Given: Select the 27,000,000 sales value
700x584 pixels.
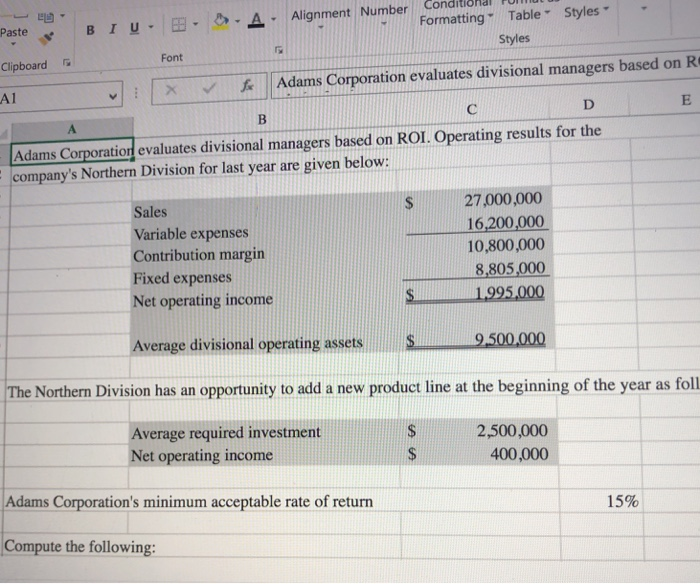Looking at the screenshot, I should click(x=503, y=200).
